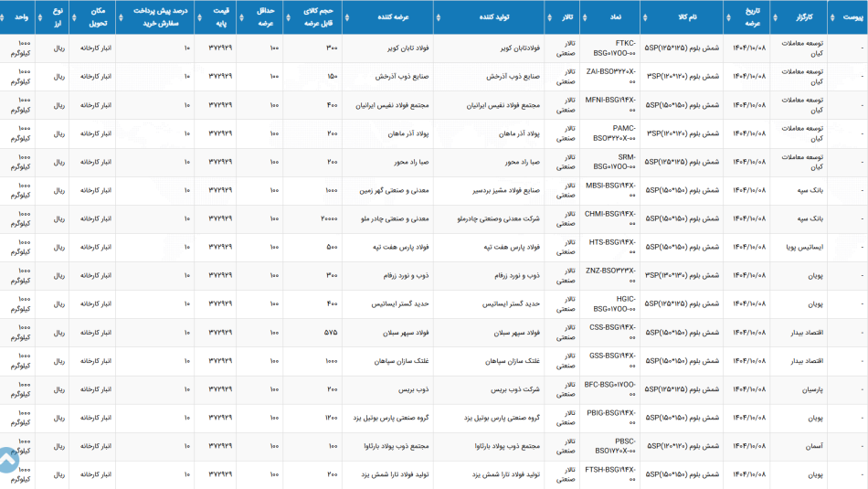Sort by واحد column arrows
Image resolution: width=868 pixels, height=489 pixels.
[x=3, y=17]
